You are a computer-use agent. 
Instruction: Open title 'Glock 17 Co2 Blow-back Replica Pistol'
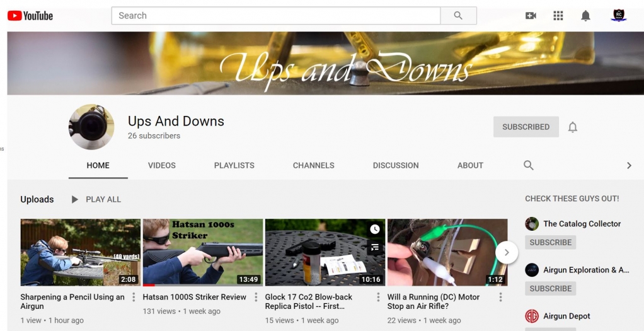pyautogui.click(x=309, y=301)
